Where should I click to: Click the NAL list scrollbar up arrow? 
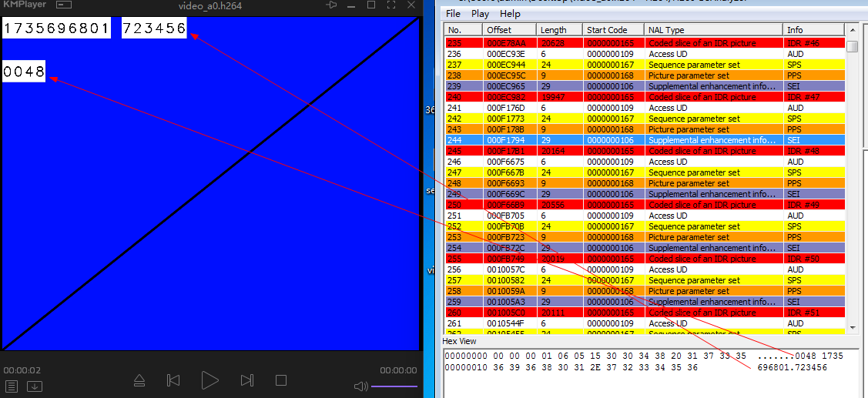pyautogui.click(x=853, y=30)
